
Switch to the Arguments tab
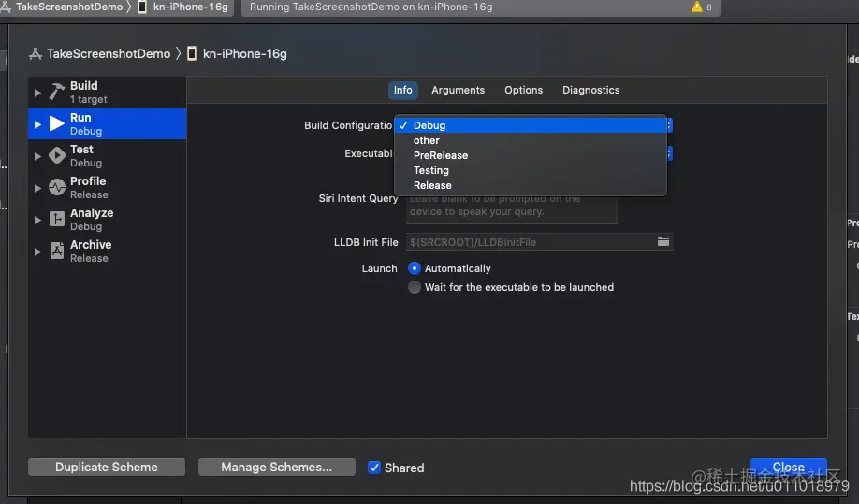pyautogui.click(x=458, y=90)
